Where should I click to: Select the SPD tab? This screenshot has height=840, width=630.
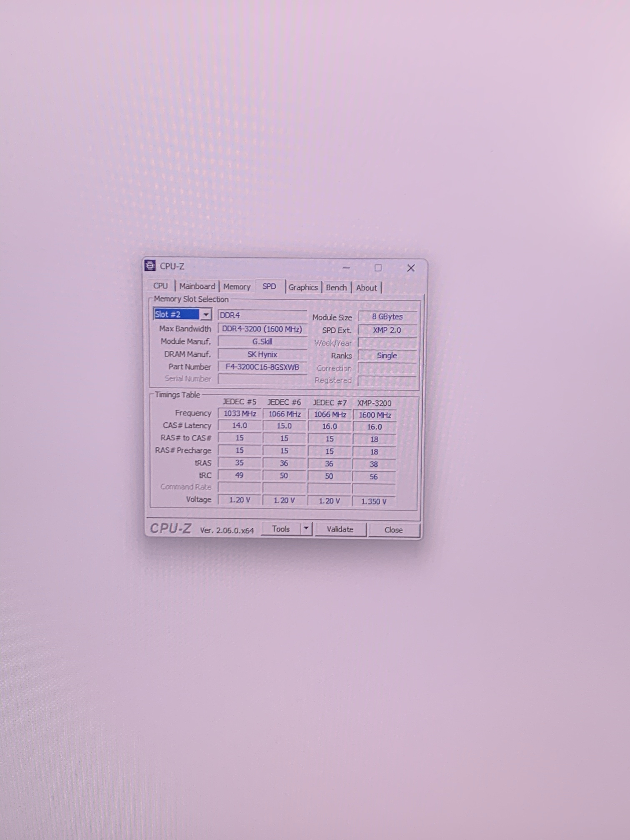pos(269,286)
